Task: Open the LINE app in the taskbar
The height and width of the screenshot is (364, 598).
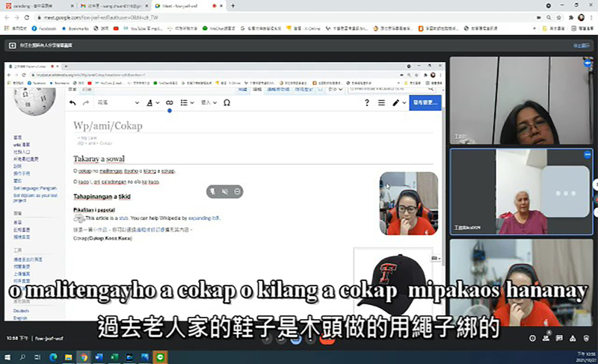Action: coord(160,357)
